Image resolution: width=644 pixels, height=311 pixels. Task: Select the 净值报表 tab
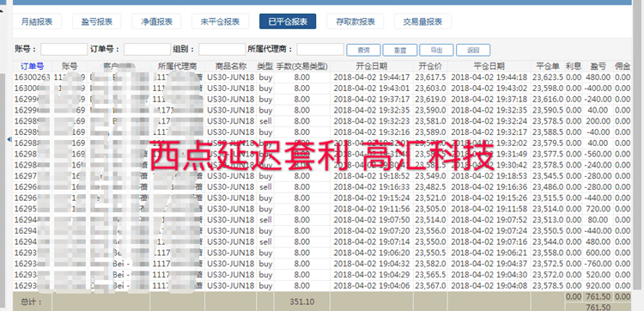[156, 21]
